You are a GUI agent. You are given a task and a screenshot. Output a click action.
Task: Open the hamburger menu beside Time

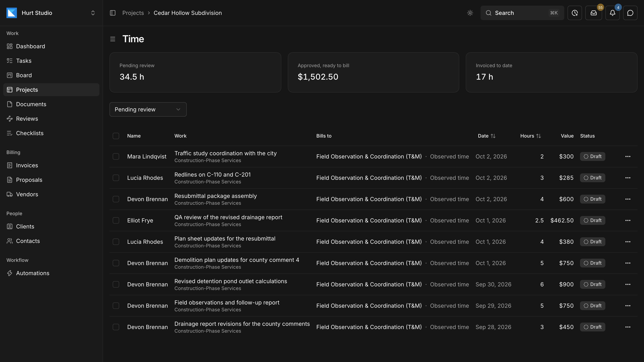(x=113, y=39)
